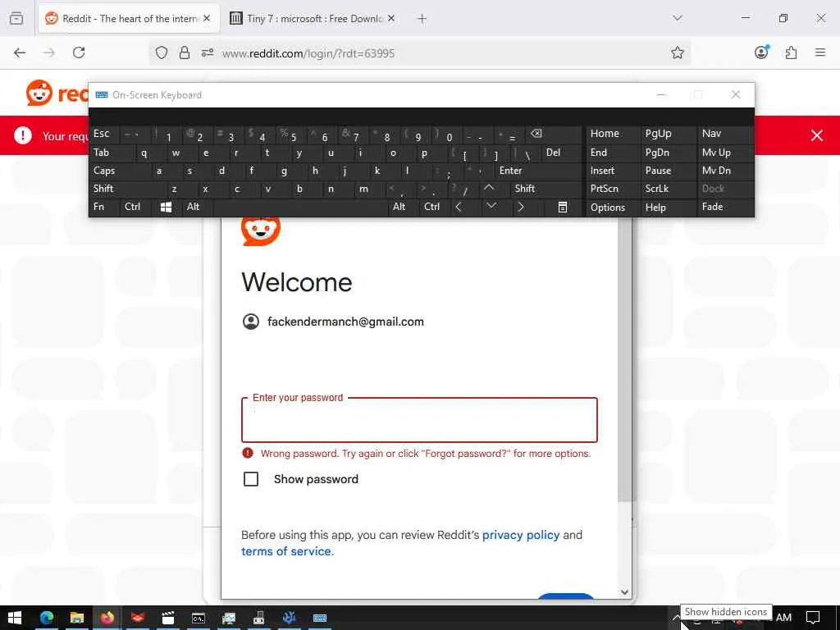The width and height of the screenshot is (840, 630).
Task: Click the backspace key icon
Action: click(536, 134)
